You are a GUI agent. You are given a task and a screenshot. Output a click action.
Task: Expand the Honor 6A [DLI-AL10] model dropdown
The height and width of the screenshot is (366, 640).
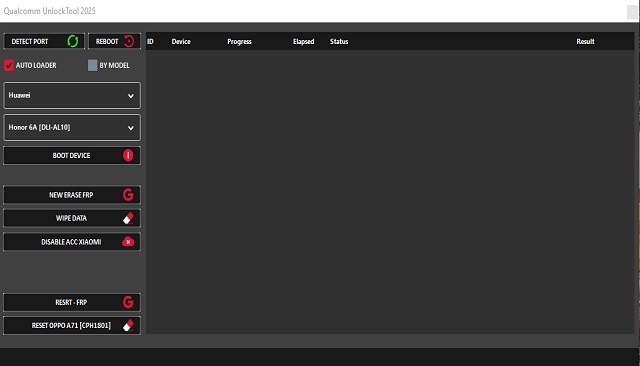(x=72, y=128)
